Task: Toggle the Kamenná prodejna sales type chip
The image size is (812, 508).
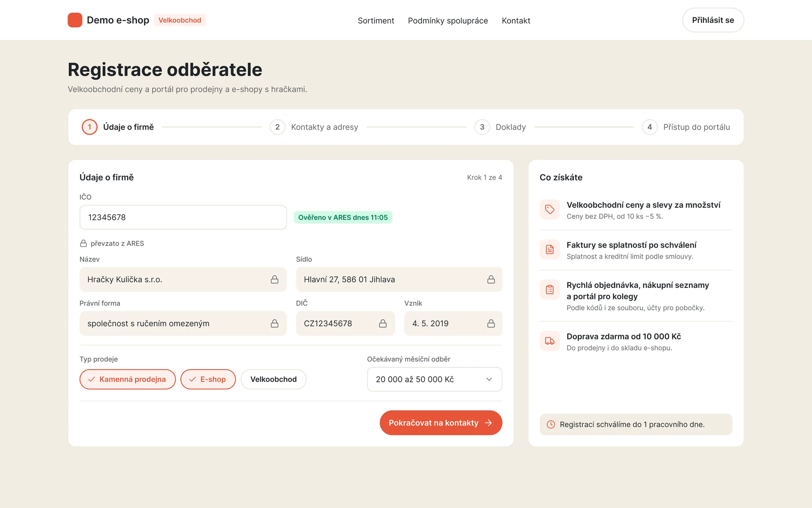Action: tap(127, 379)
